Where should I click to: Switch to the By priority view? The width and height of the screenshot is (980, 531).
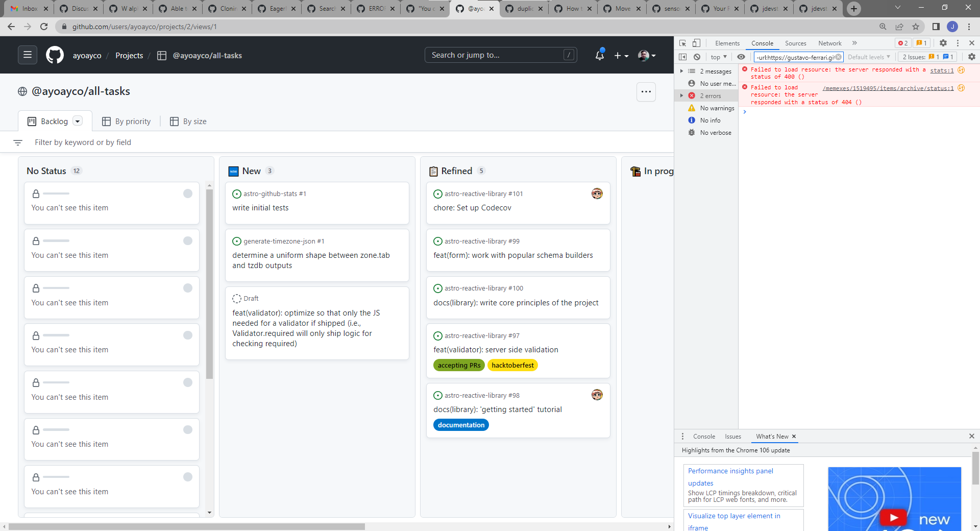127,122
